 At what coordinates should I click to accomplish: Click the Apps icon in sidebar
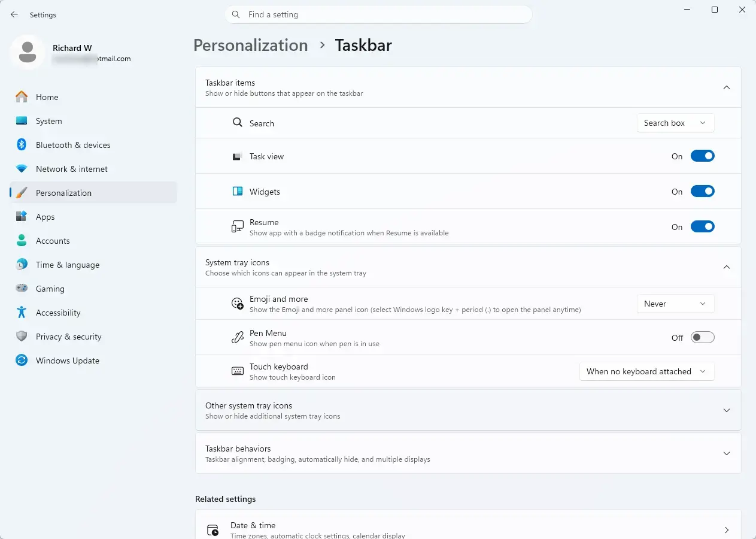click(22, 217)
